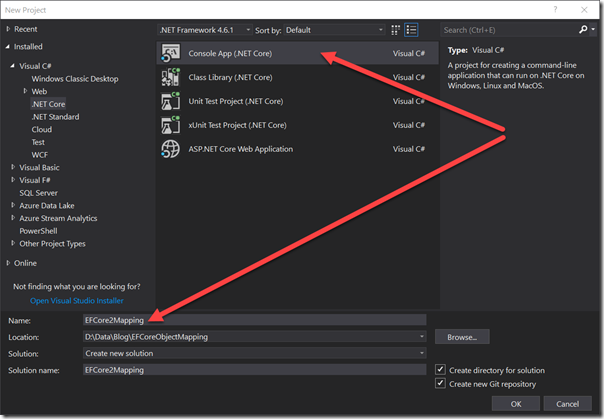Select the ASP.NET Core Web Application globe icon
Viewport: 604px width, 419px height.
point(171,149)
